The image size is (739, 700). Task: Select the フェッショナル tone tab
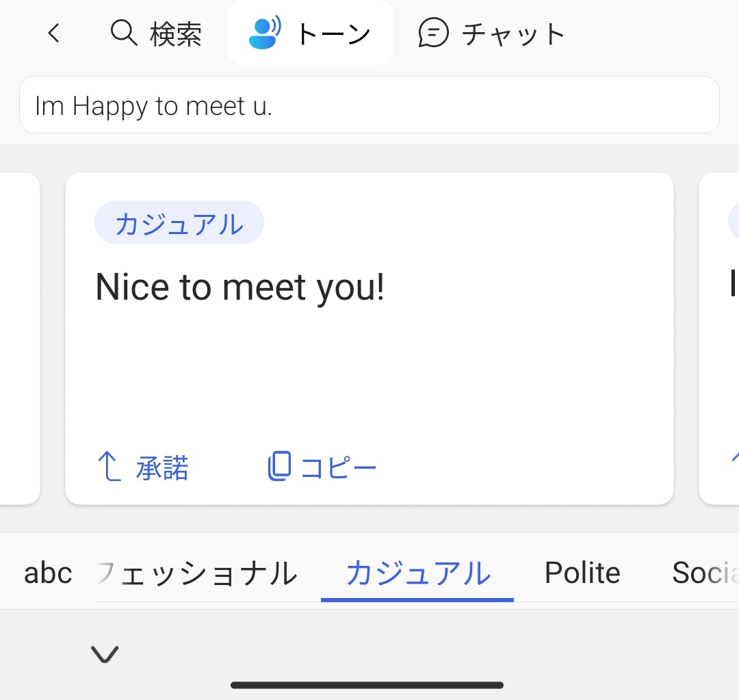click(198, 573)
